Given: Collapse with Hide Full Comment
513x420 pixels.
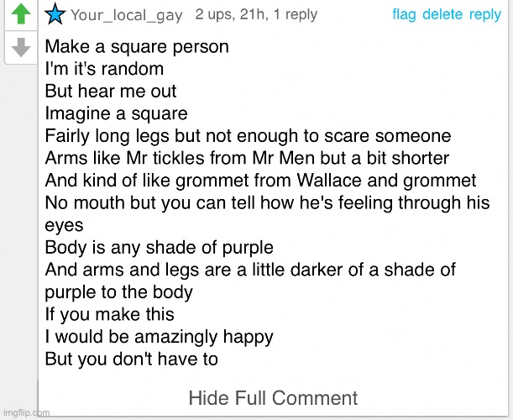Looking at the screenshot, I should tap(273, 398).
